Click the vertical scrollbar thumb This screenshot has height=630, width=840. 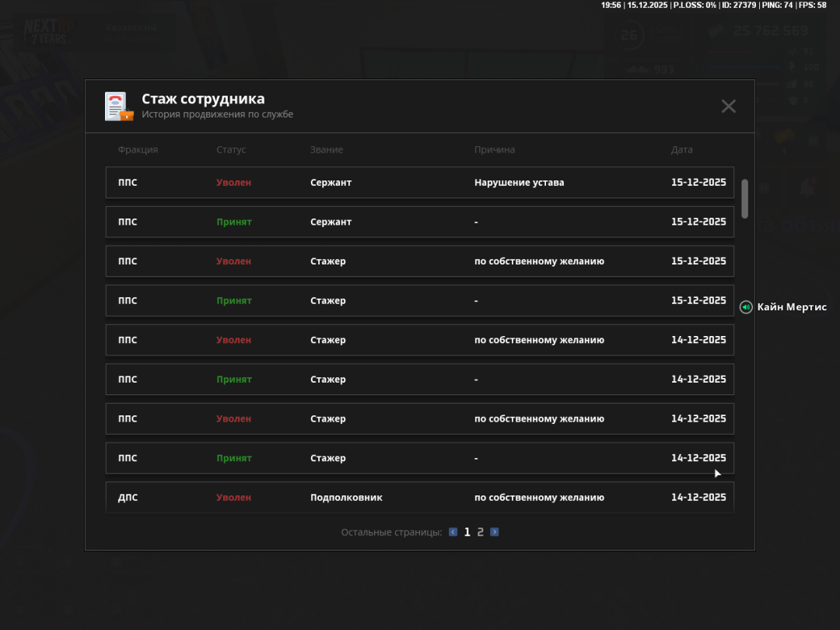click(x=744, y=198)
